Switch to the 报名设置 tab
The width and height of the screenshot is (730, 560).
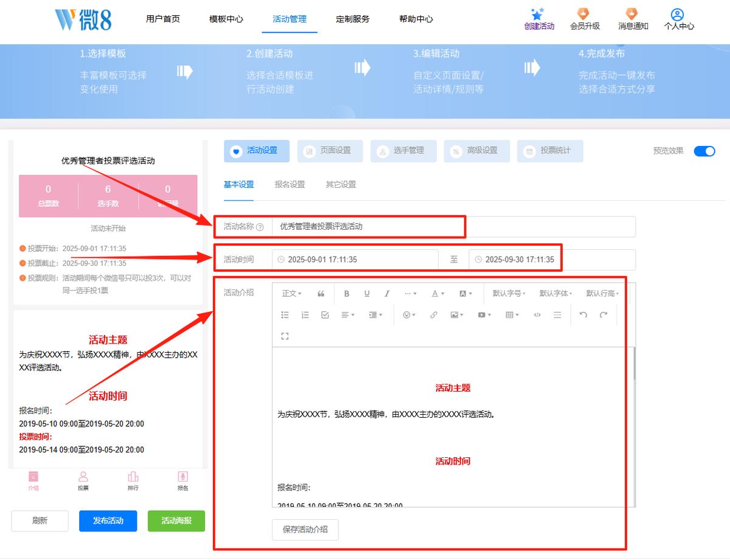[290, 185]
